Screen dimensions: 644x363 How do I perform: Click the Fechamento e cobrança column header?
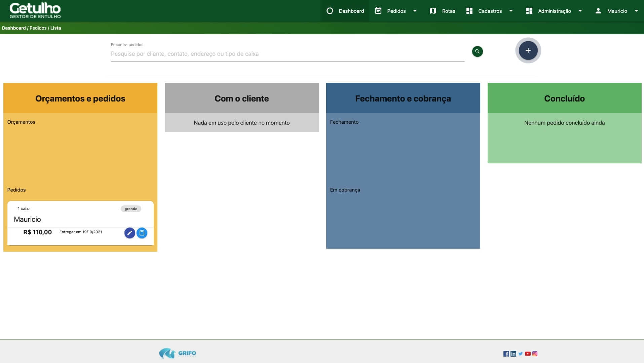click(x=403, y=98)
